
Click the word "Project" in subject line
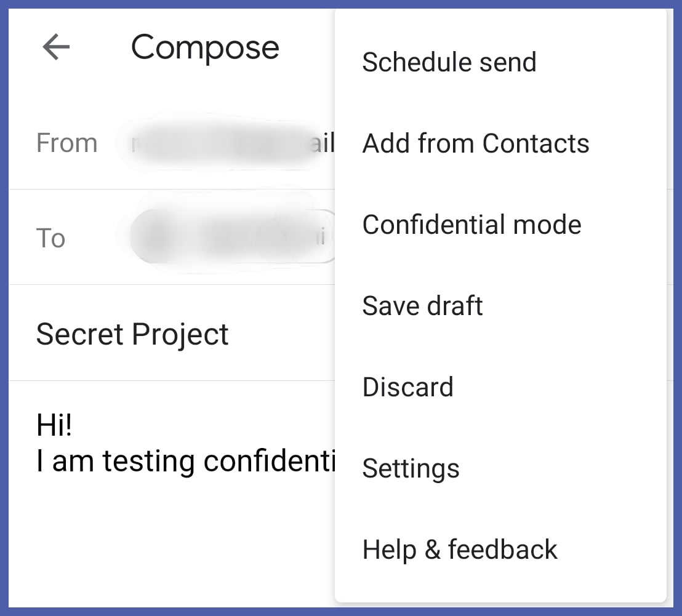point(180,334)
